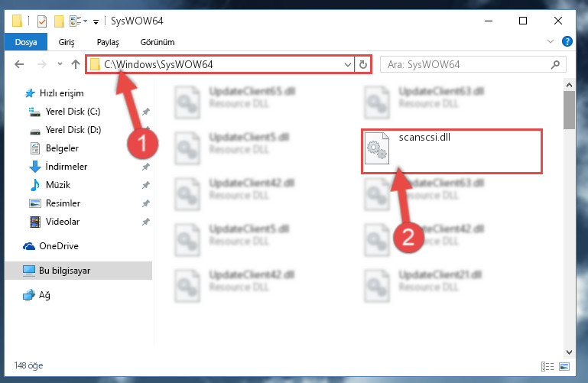Open the Help question mark icon
Viewport: 588px width, 383px height.
(x=567, y=41)
